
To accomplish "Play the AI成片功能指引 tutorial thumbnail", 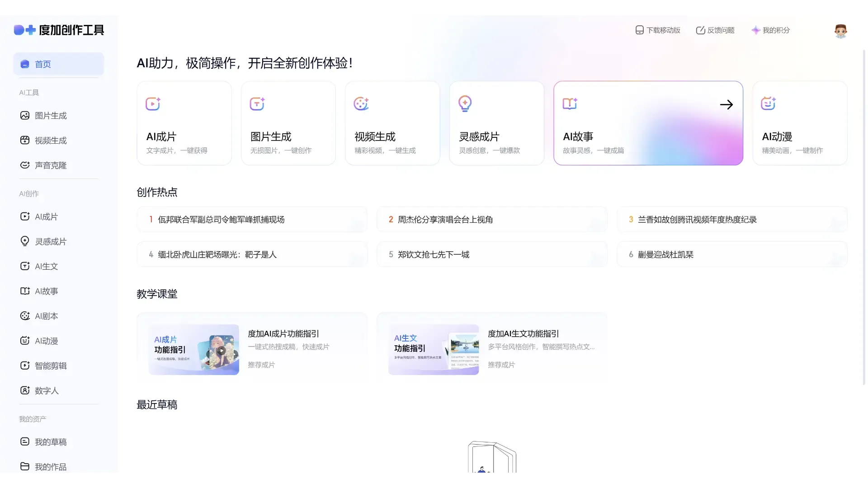I will click(194, 349).
